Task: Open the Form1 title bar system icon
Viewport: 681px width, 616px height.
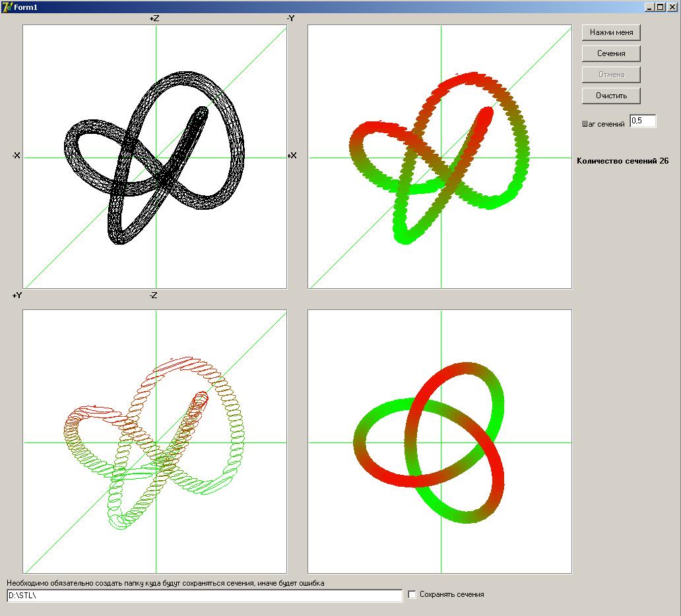Action: tap(7, 7)
